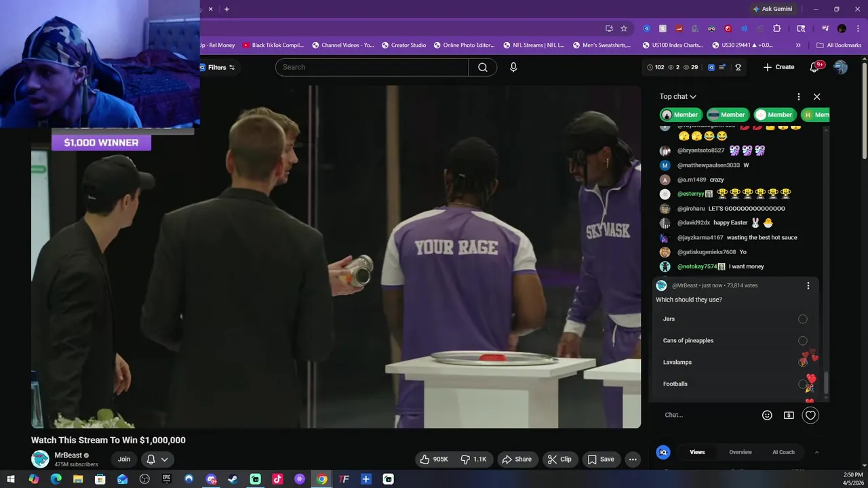Open Chrome three-dot menu
Viewport: 868px width, 488px height.
[858, 28]
